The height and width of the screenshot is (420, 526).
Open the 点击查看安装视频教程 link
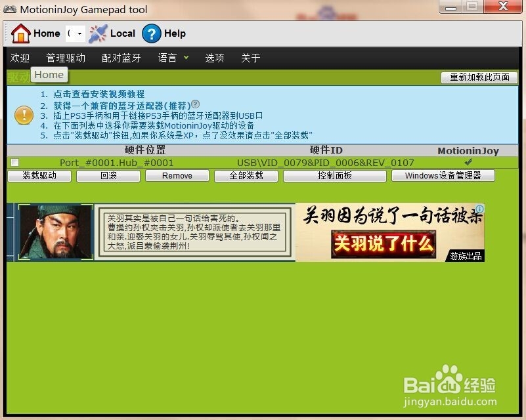[99, 94]
